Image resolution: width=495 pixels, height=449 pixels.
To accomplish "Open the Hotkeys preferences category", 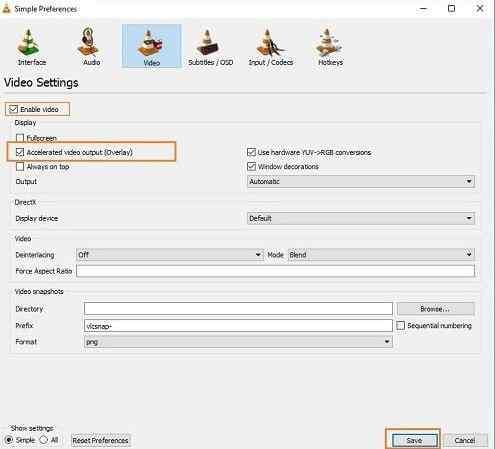I will pos(330,47).
